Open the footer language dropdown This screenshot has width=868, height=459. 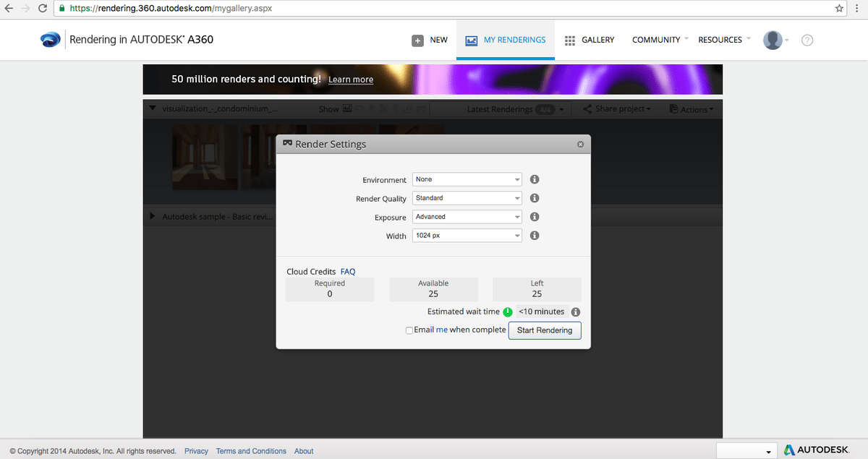(746, 450)
